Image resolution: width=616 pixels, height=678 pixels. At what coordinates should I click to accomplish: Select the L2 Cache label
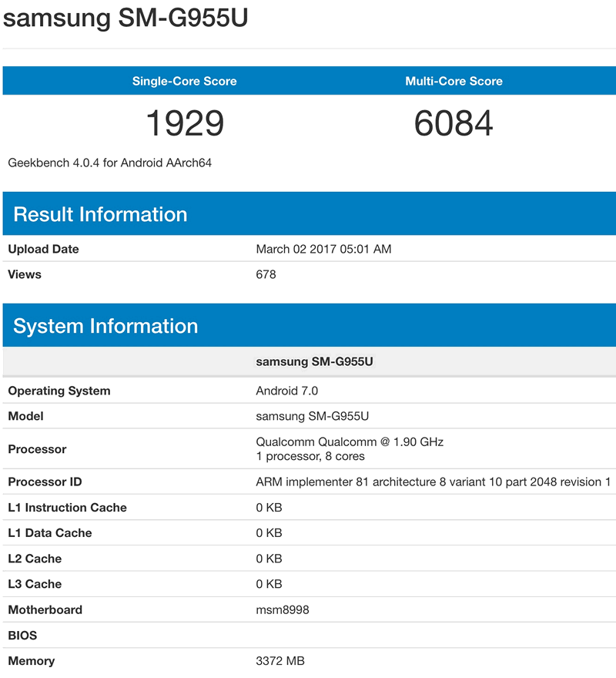pyautogui.click(x=35, y=559)
